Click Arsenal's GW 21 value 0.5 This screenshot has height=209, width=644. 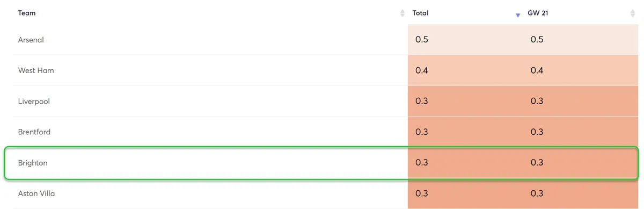537,40
